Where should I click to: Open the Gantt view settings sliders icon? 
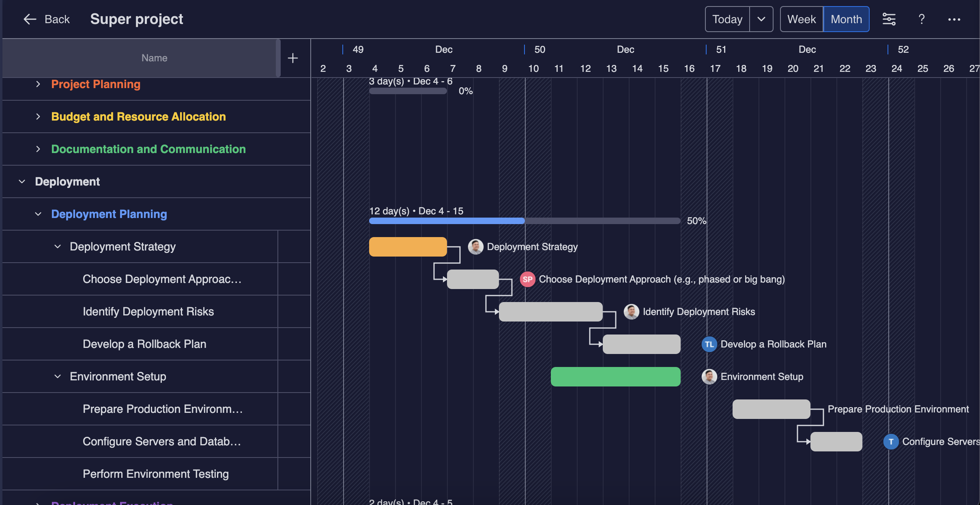coord(889,19)
